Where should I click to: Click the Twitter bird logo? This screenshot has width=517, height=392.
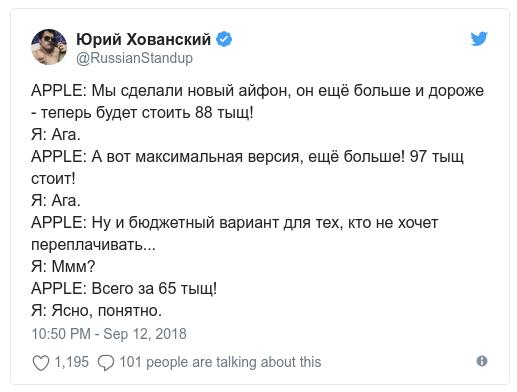point(479,39)
